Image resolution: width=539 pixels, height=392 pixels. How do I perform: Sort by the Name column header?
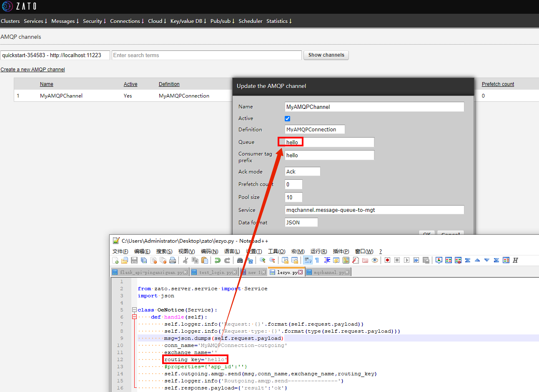tap(47, 84)
